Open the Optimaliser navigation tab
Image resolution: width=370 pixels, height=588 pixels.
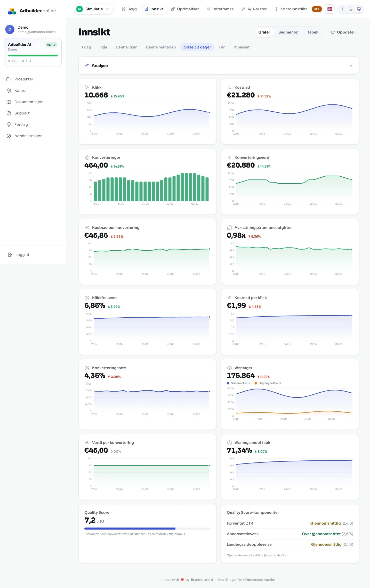pos(185,9)
